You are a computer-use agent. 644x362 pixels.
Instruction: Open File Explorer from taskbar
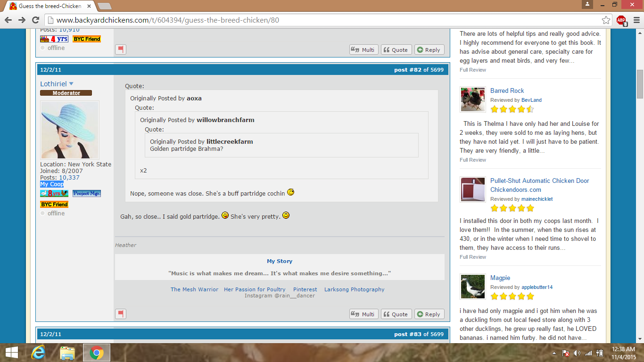[67, 353]
